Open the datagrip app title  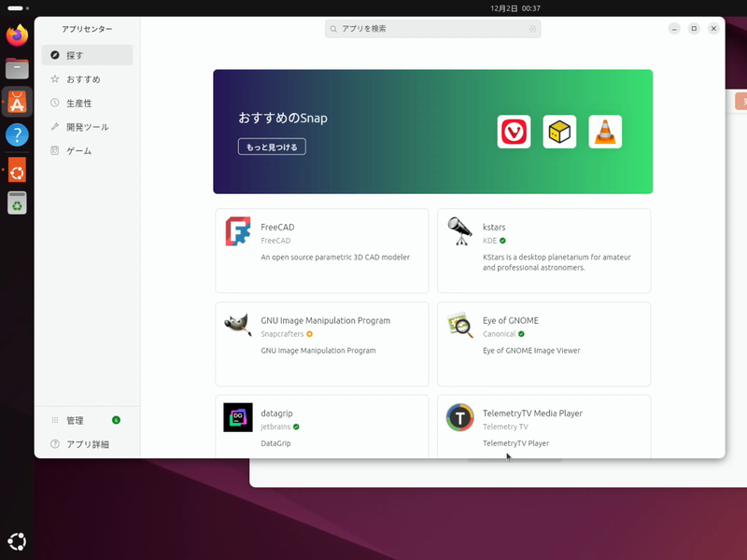coord(276,413)
